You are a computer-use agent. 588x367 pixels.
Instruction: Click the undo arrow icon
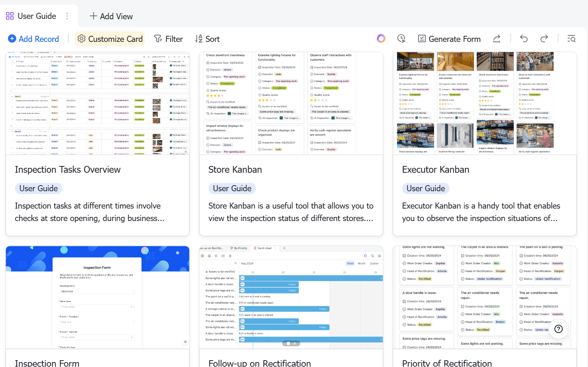pyautogui.click(x=523, y=38)
